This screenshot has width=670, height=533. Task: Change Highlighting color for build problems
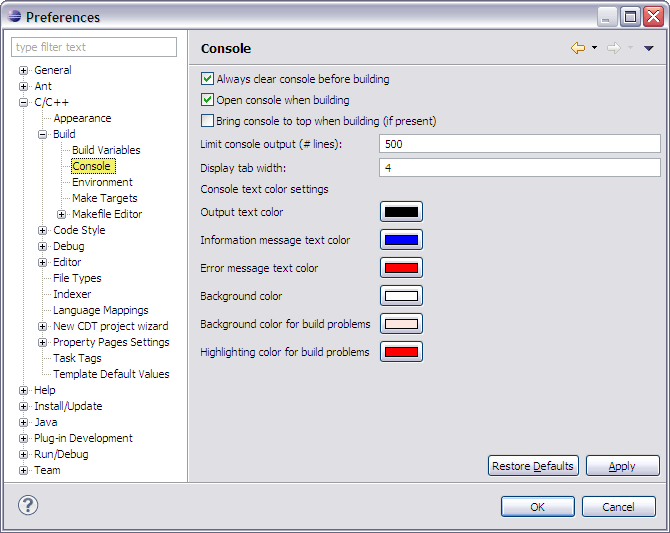click(401, 352)
